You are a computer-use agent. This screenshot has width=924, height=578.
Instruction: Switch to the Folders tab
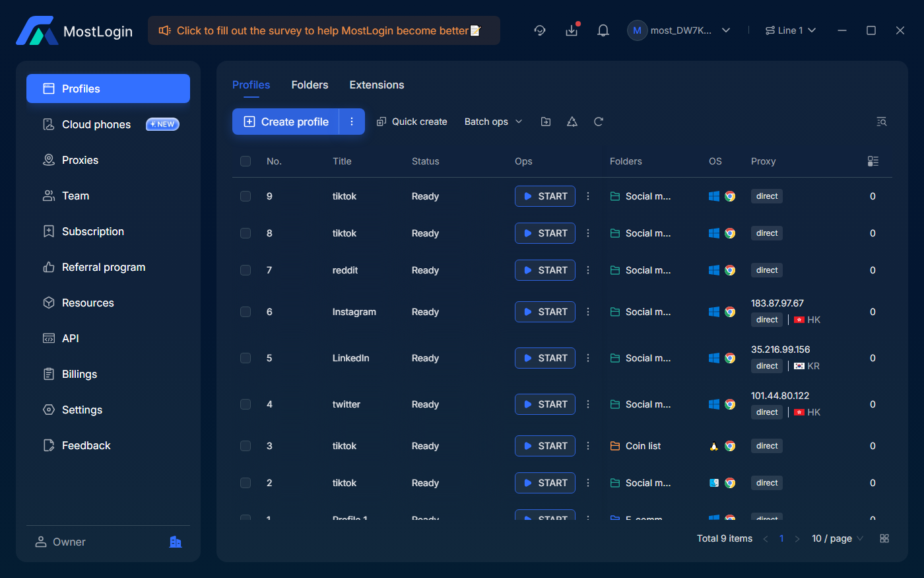pos(310,85)
